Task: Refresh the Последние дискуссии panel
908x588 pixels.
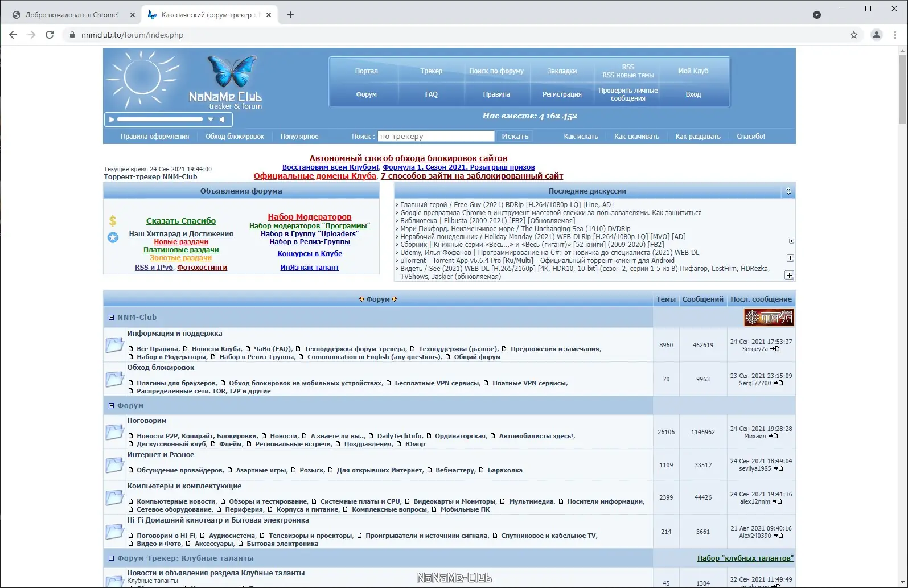Action: click(x=788, y=191)
